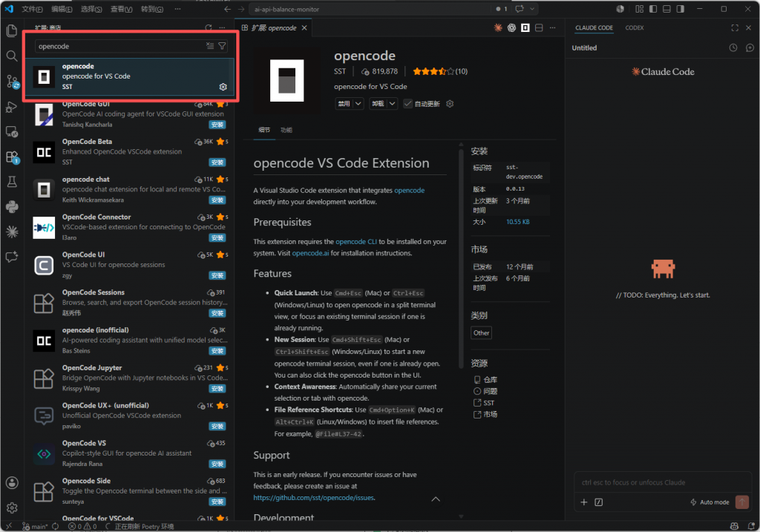Clear extensions search results

tap(210, 46)
